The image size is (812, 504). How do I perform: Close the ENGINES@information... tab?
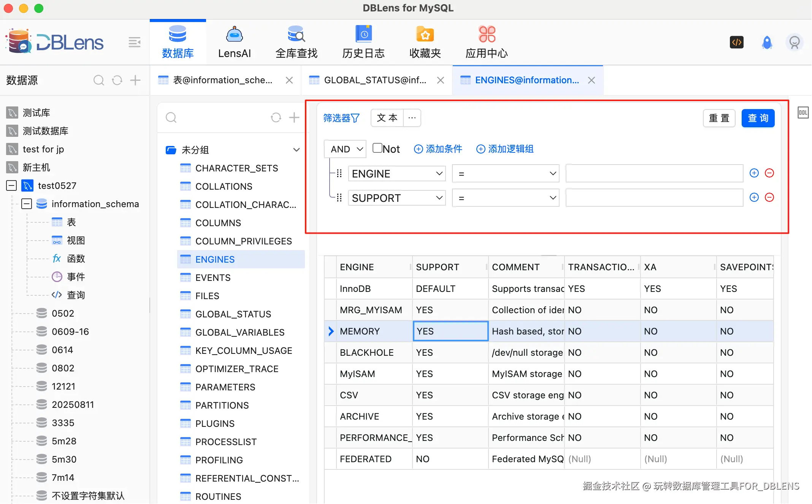592,80
